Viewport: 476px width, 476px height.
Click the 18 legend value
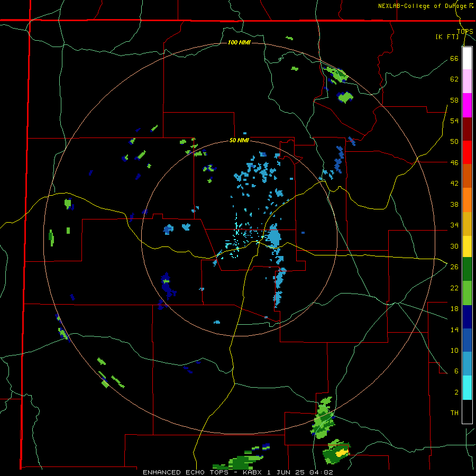point(454,309)
